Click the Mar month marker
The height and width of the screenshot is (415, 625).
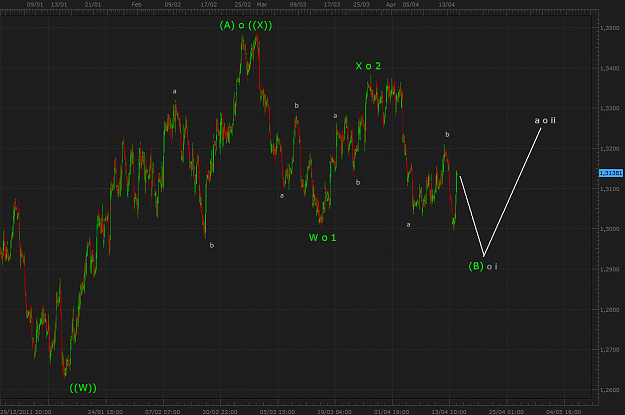pyautogui.click(x=262, y=4)
